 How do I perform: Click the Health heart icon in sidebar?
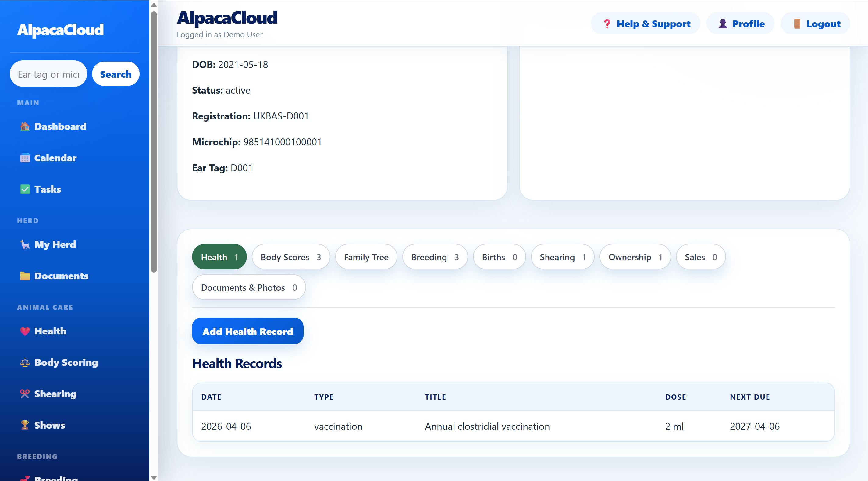(x=25, y=331)
